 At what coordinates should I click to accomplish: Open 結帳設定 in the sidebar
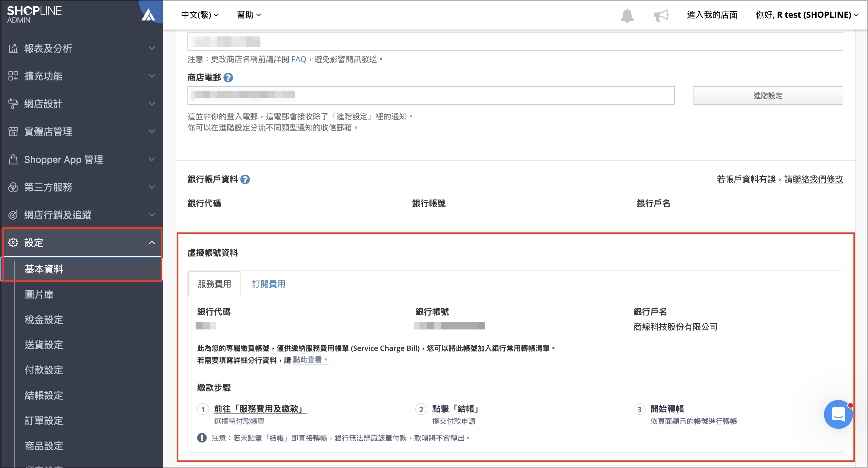click(x=44, y=395)
